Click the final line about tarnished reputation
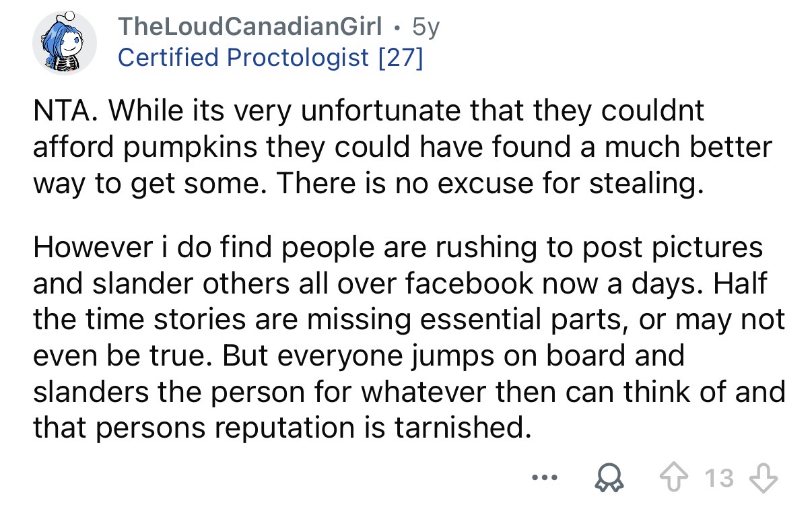This screenshot has width=812, height=505. (278, 427)
